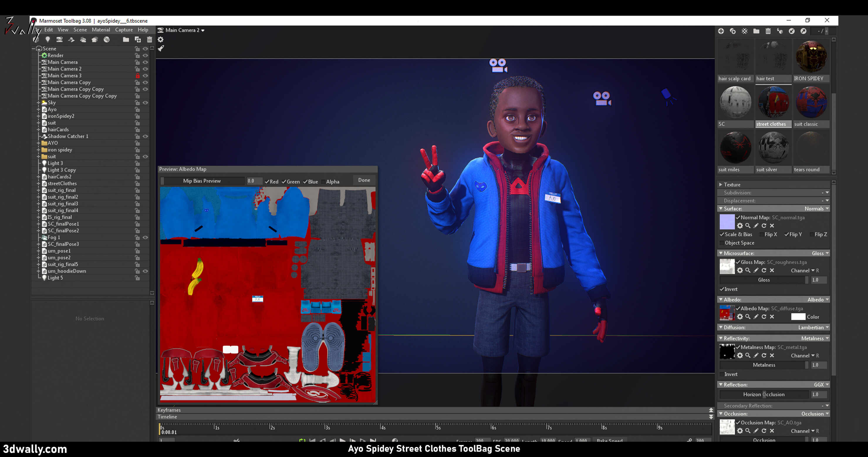Add a turntable object

pos(107,39)
